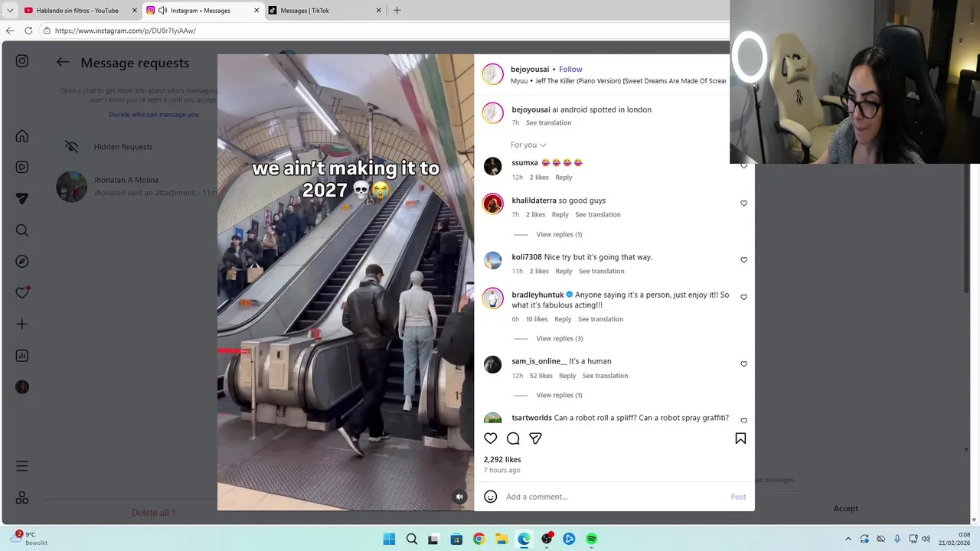Follow bejoyousai

click(570, 69)
